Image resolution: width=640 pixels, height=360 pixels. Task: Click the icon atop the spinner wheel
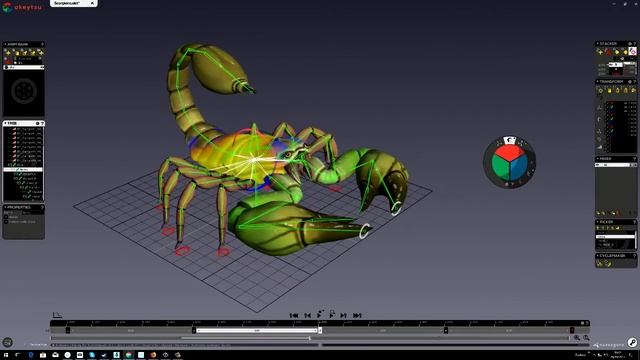click(x=509, y=140)
